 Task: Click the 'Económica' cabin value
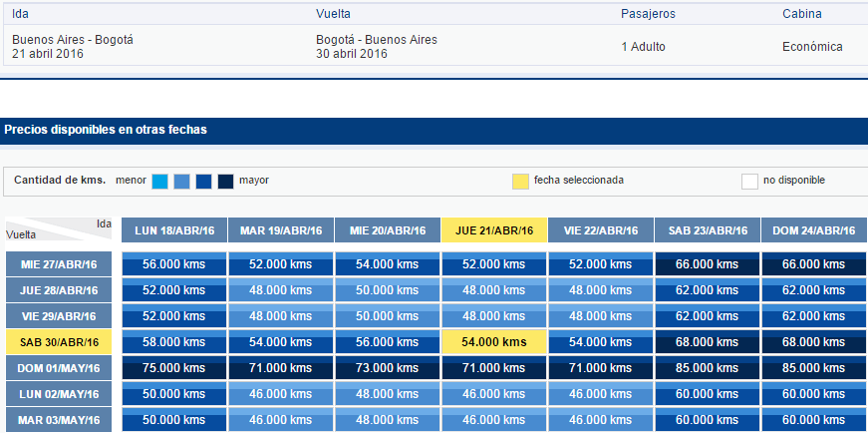tap(812, 47)
